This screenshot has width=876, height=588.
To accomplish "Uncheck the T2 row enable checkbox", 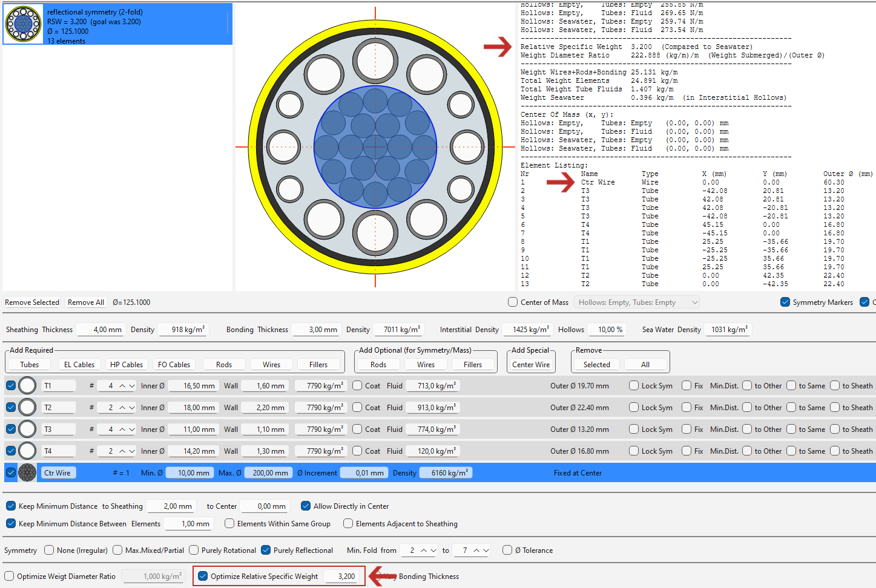I will (11, 407).
